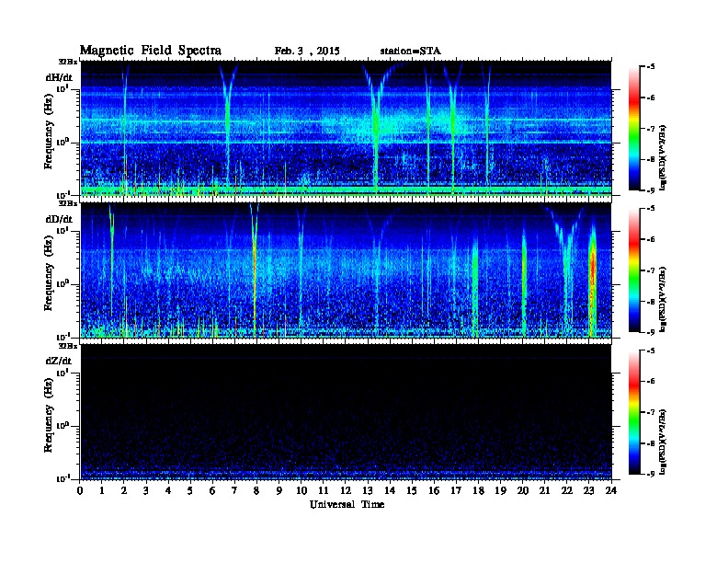
Task: Click inside the dD/dt spectrogram plot
Action: coord(346,270)
